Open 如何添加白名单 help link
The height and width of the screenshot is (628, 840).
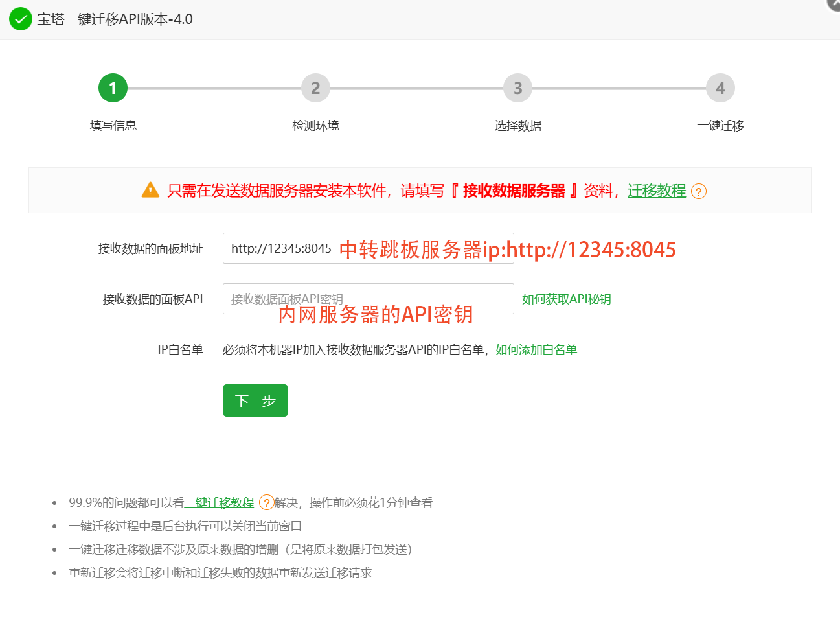coord(536,350)
